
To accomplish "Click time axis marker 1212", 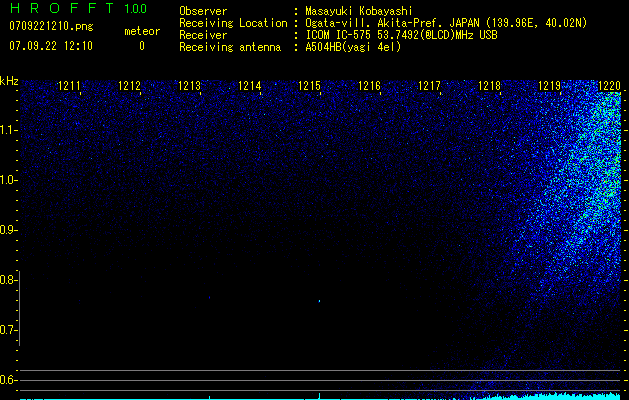I will tap(129, 86).
